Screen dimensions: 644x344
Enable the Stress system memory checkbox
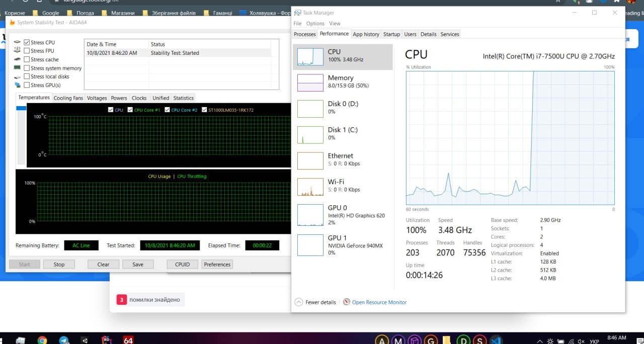[x=27, y=68]
